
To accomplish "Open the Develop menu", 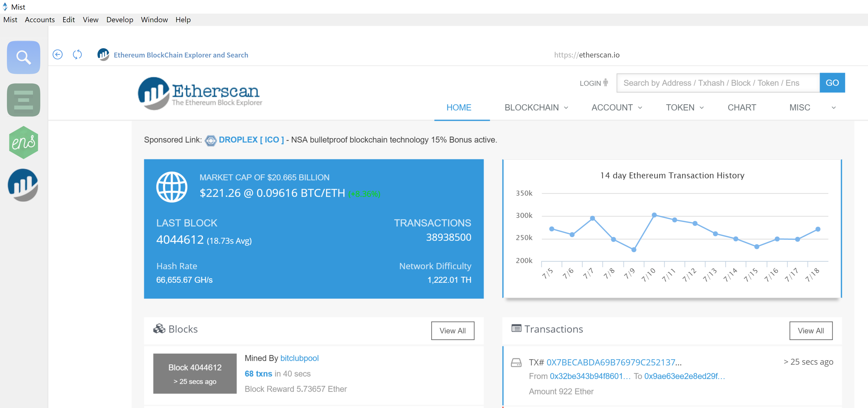I will [120, 19].
